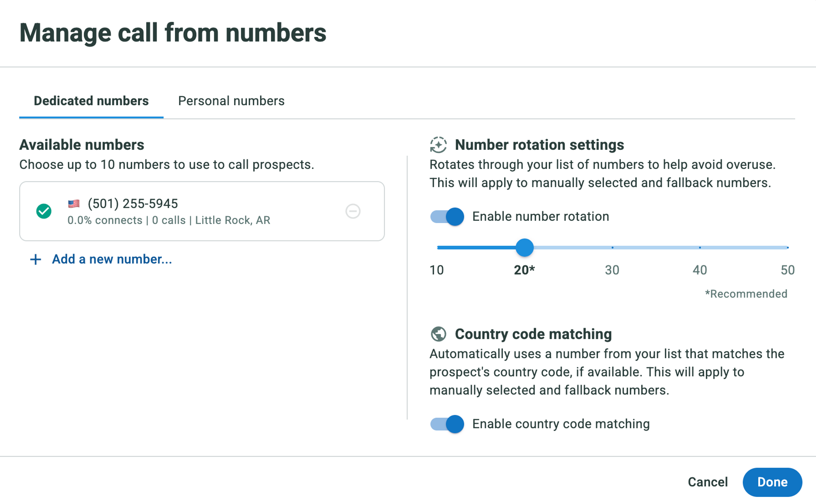This screenshot has height=504, width=816.
Task: Set the rotation slider to the 10 start
Action: click(x=437, y=247)
